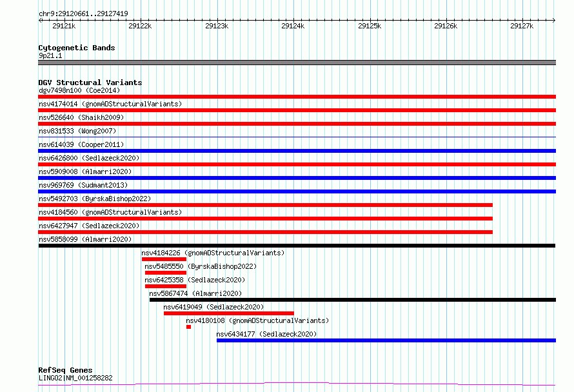This screenshot has width=574, height=392.
Task: Click the tiny red square under nsv4180108
Action: [x=188, y=327]
